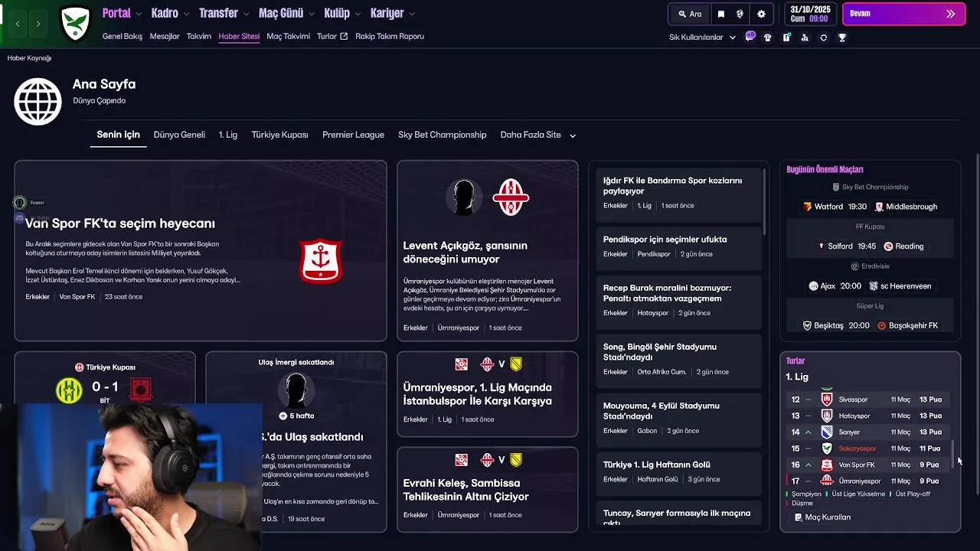This screenshot has width=980, height=551.
Task: Go back with the left arrow
Action: pos(18,24)
